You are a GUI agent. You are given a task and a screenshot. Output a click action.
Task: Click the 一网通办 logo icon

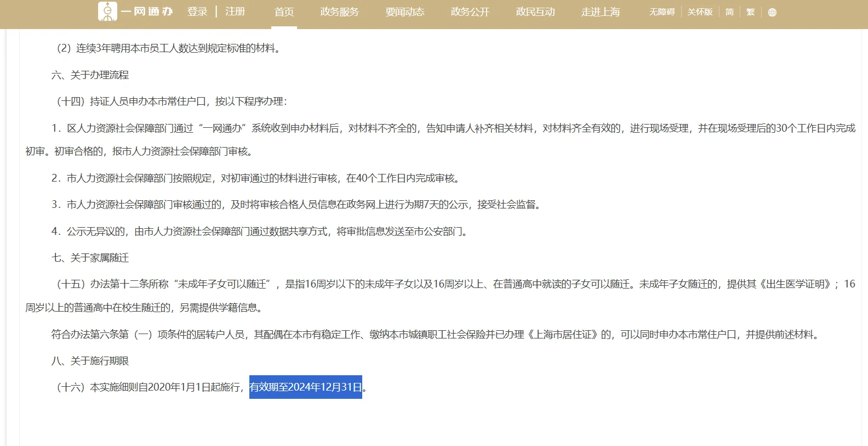107,12
